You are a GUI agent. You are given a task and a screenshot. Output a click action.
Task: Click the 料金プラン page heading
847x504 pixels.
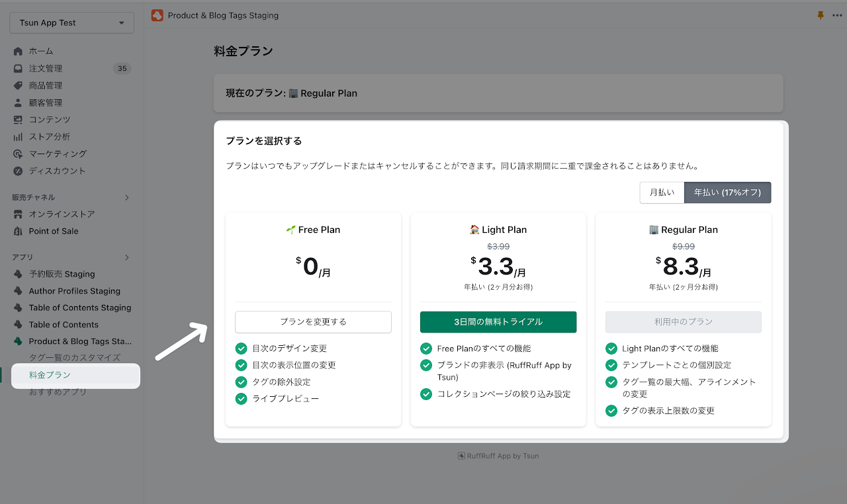click(x=244, y=51)
